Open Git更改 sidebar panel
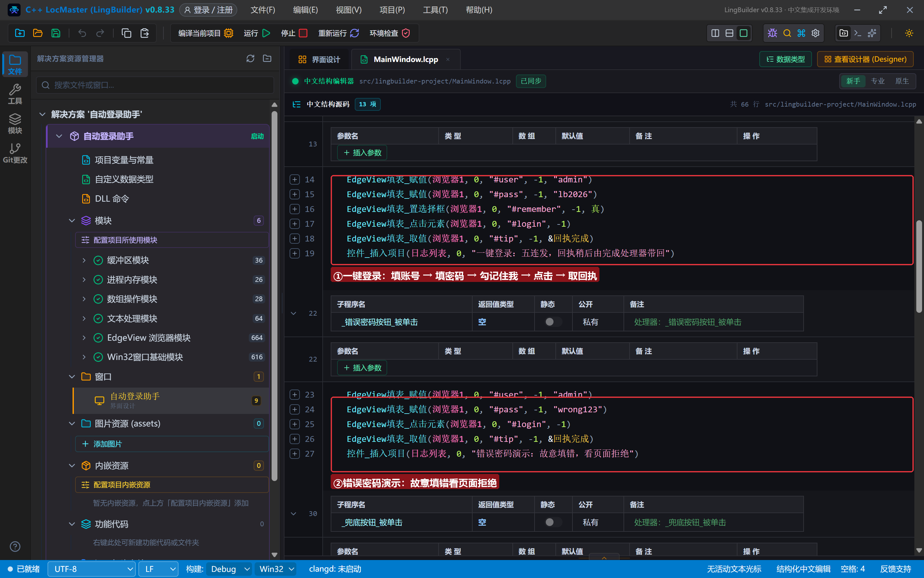Viewport: 924px width, 578px height. point(15,153)
